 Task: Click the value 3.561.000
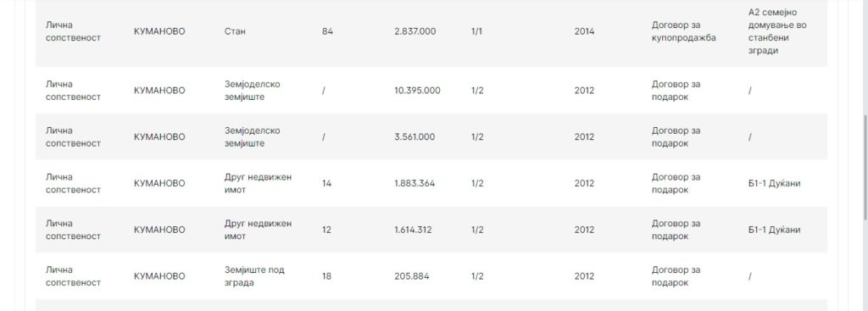414,136
